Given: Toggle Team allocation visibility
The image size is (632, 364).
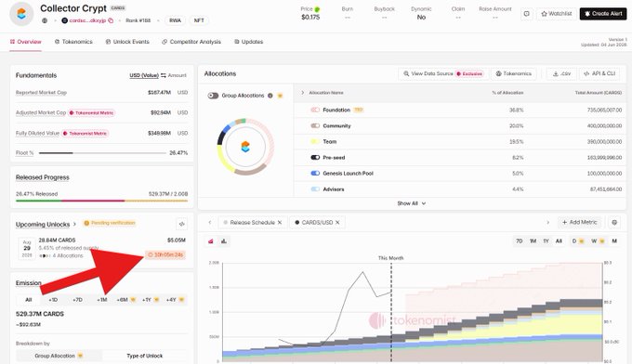Looking at the screenshot, I should (x=315, y=141).
